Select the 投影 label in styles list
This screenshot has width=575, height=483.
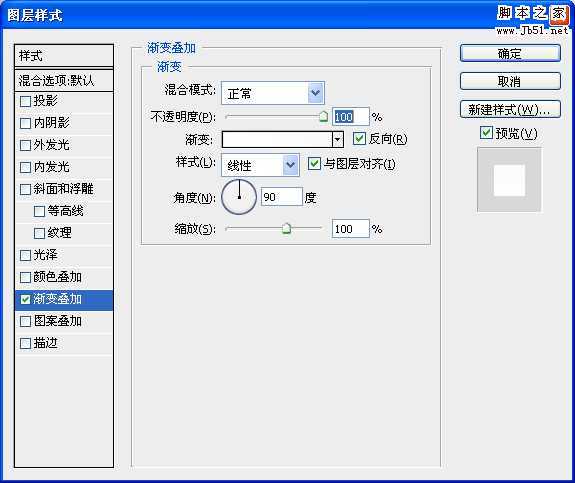tap(45, 101)
